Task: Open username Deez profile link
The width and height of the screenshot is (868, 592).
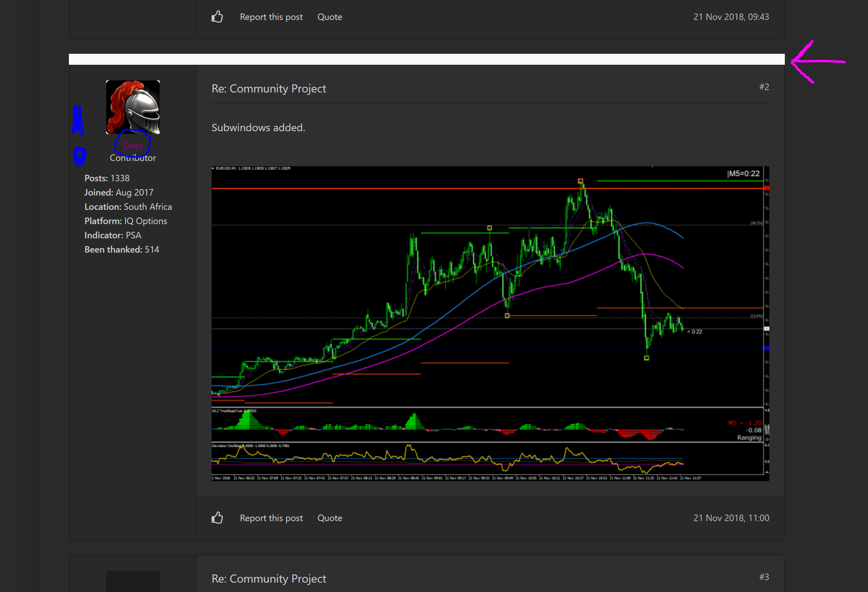Action: pyautogui.click(x=133, y=145)
